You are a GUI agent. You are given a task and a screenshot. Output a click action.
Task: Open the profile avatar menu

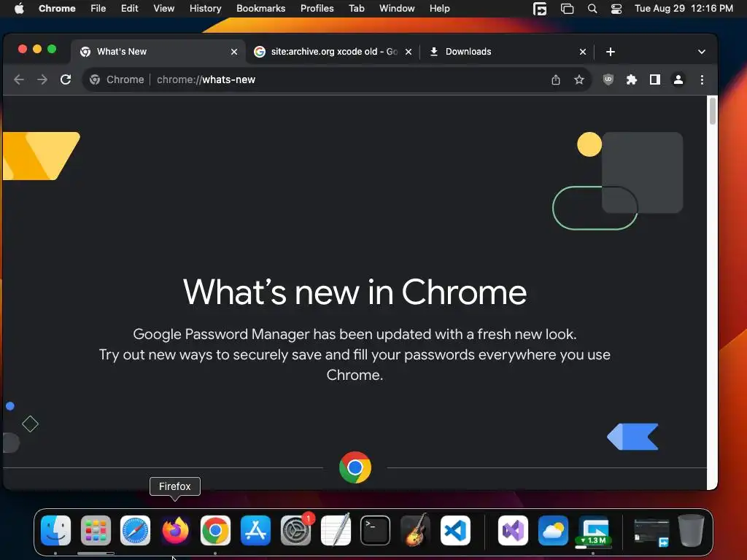(x=678, y=79)
